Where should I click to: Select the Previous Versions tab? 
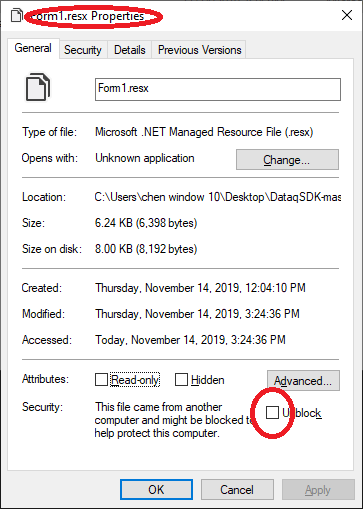(199, 50)
